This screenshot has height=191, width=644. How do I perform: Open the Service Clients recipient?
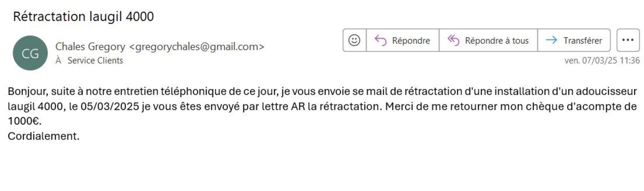[x=95, y=60]
